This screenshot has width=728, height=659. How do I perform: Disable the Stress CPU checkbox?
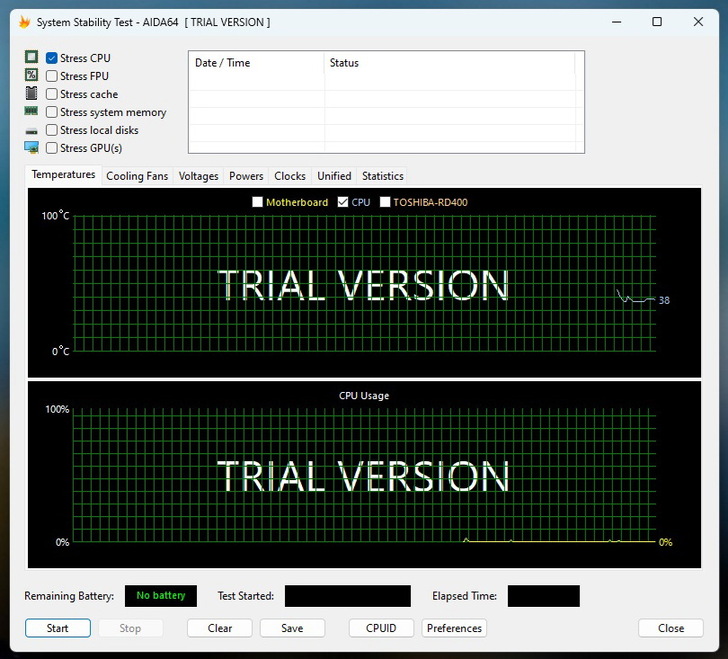click(x=52, y=58)
